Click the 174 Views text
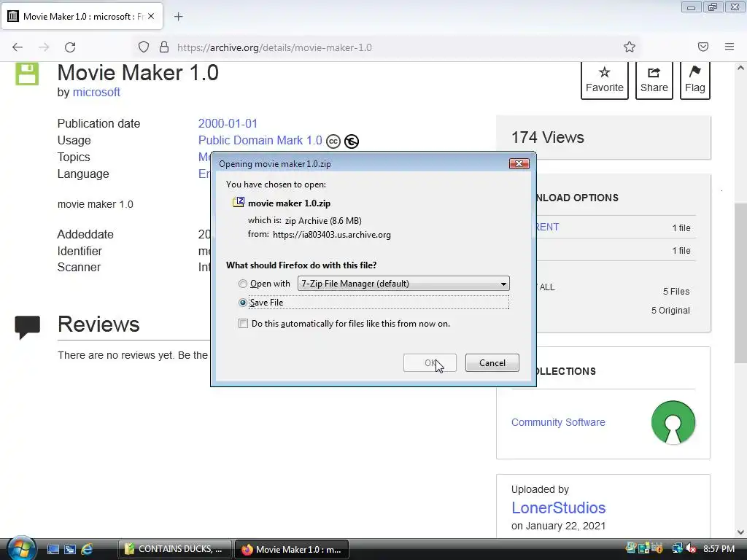747x560 pixels. [x=547, y=137]
